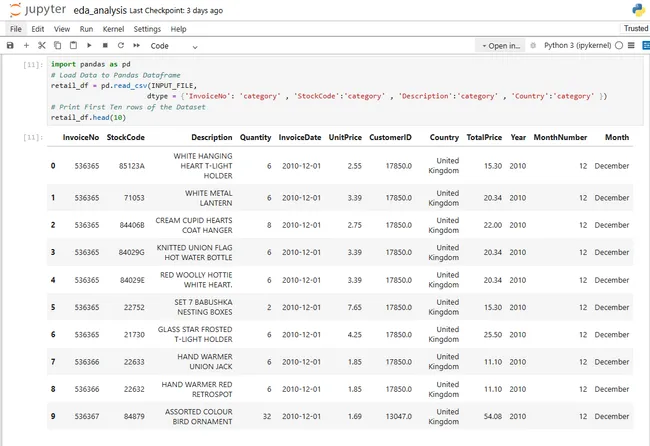The image size is (650, 446).
Task: Click the InvoiceDate column header
Action: (x=300, y=137)
